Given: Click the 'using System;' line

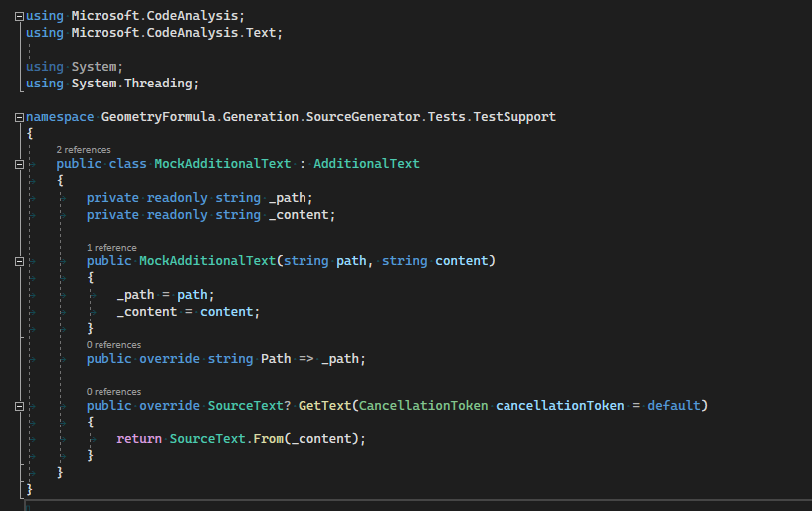Looking at the screenshot, I should coord(75,67).
